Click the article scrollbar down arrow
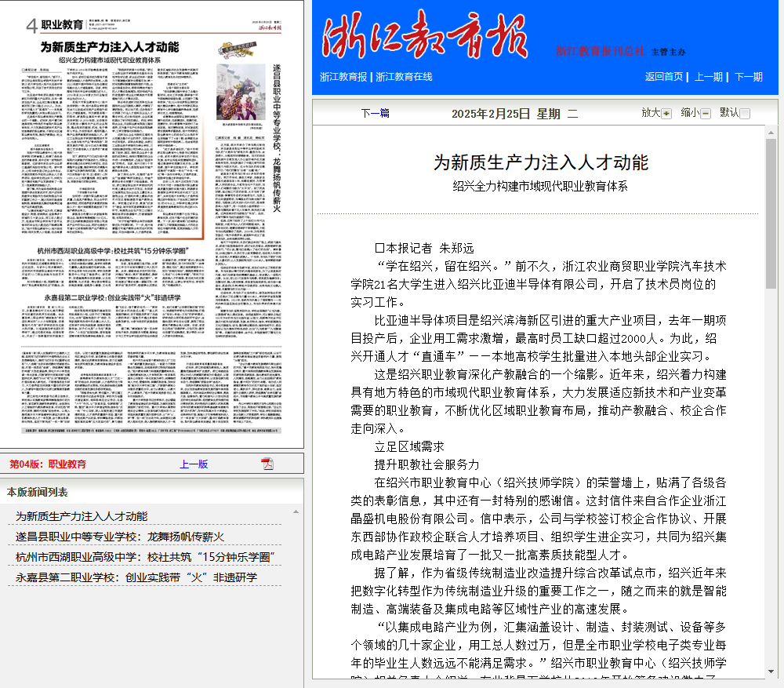This screenshot has width=784, height=688. [x=771, y=672]
